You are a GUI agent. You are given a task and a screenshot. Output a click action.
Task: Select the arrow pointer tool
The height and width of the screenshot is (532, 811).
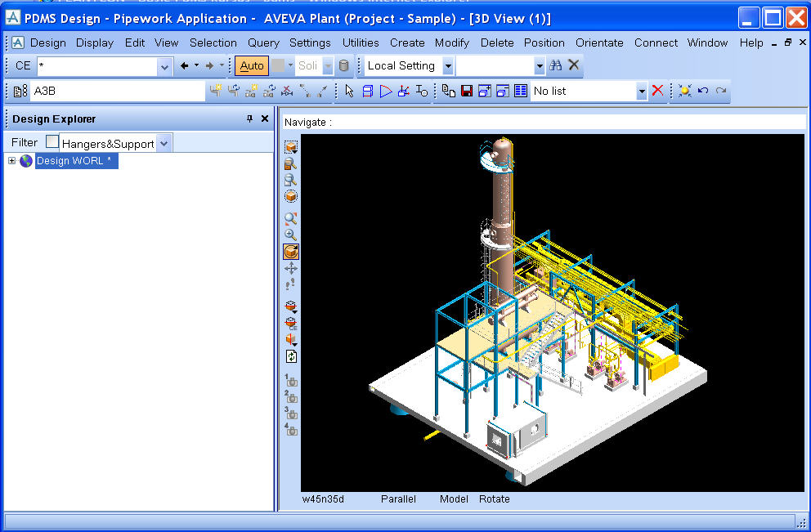[x=350, y=91]
